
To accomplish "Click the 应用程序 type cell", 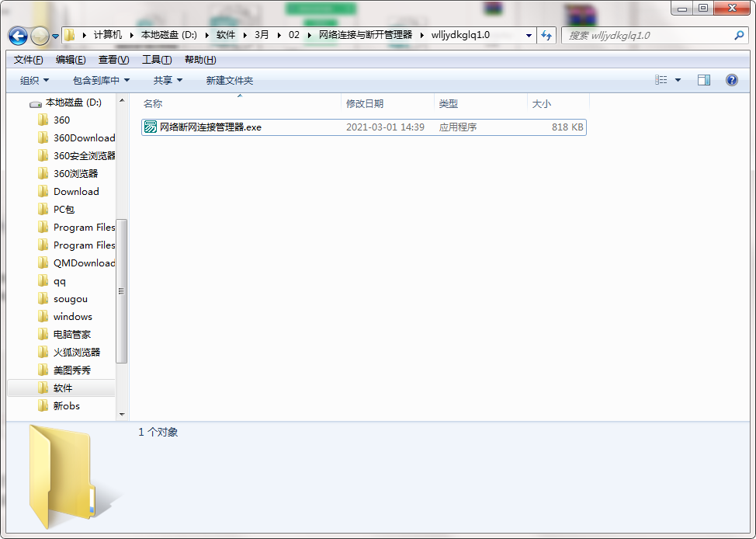I will pyautogui.click(x=457, y=127).
